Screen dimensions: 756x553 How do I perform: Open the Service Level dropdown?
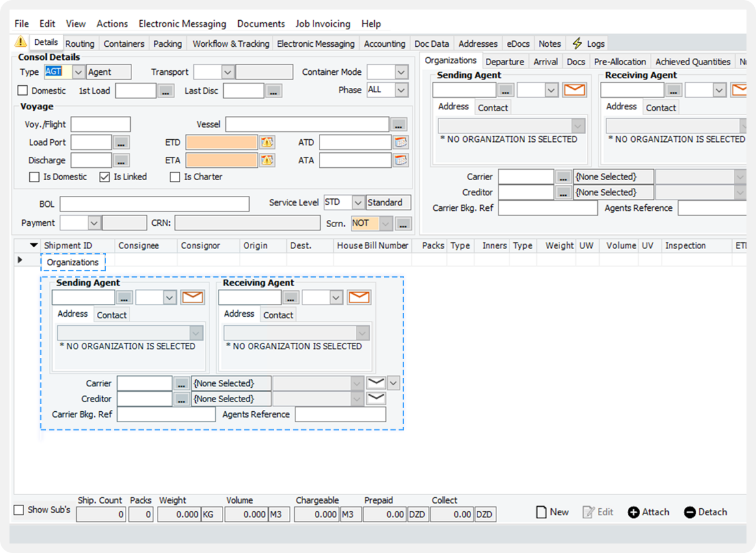point(358,203)
